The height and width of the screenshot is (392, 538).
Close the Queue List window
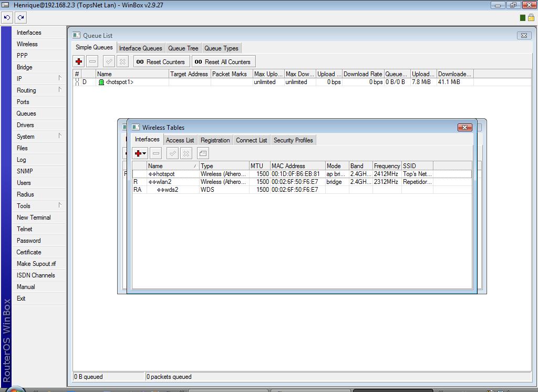524,35
